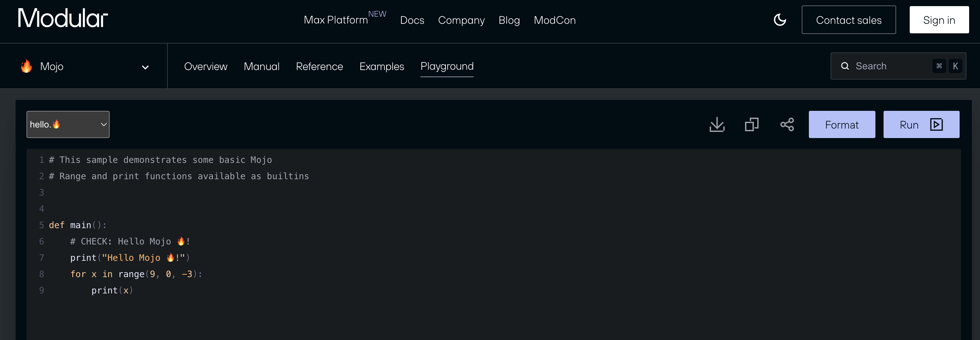Share the playground via share icon
The height and width of the screenshot is (340, 980).
(787, 124)
